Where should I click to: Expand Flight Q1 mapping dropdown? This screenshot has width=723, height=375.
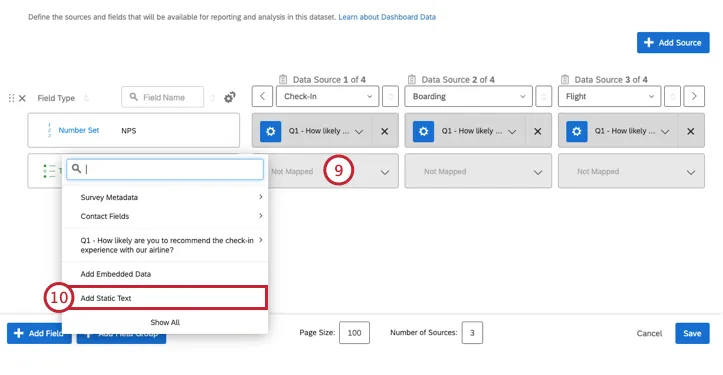click(665, 131)
